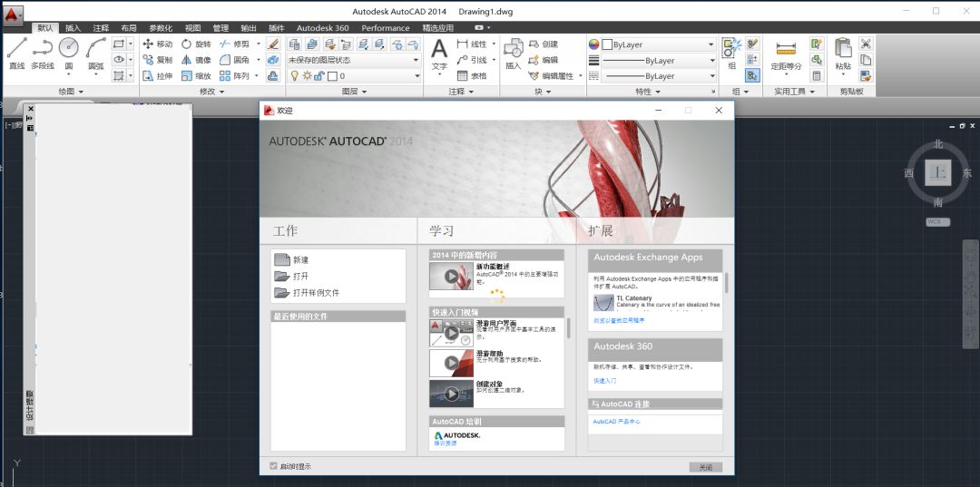Click the white ByLayer color box
The image size is (980, 487).
coord(607,44)
